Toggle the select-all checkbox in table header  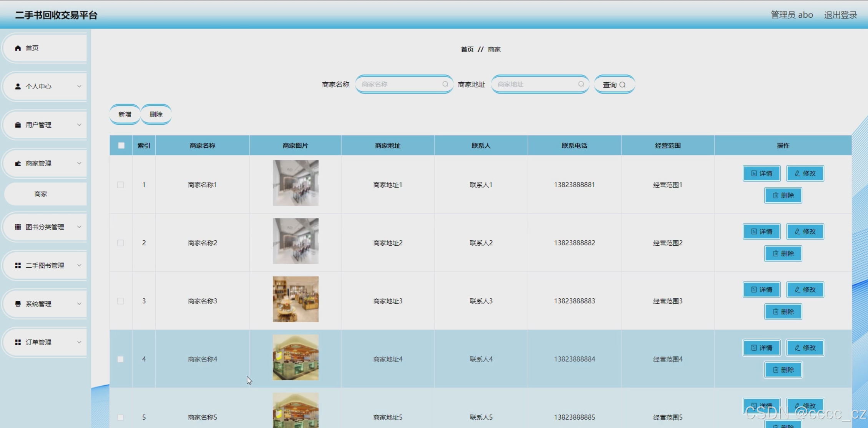pos(121,145)
